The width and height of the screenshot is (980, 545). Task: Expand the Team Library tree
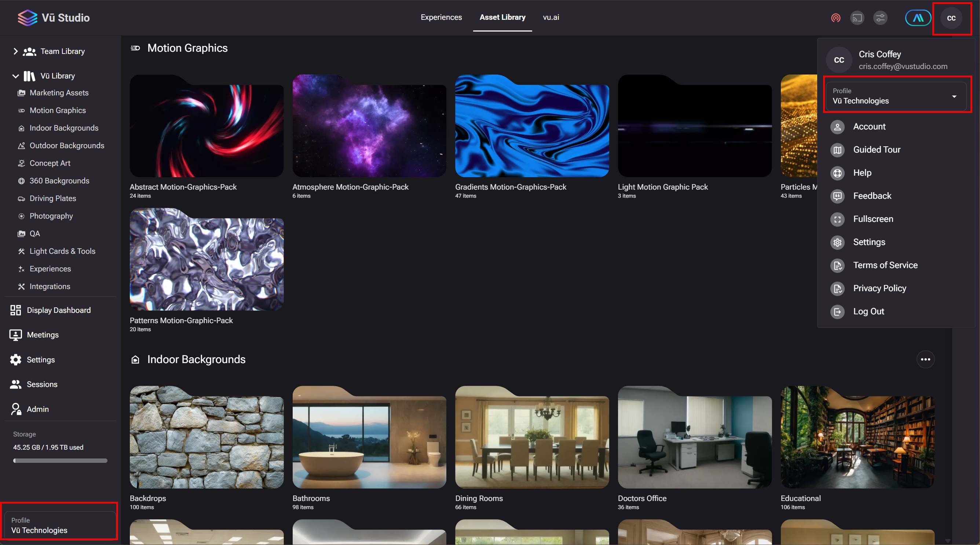click(x=16, y=51)
